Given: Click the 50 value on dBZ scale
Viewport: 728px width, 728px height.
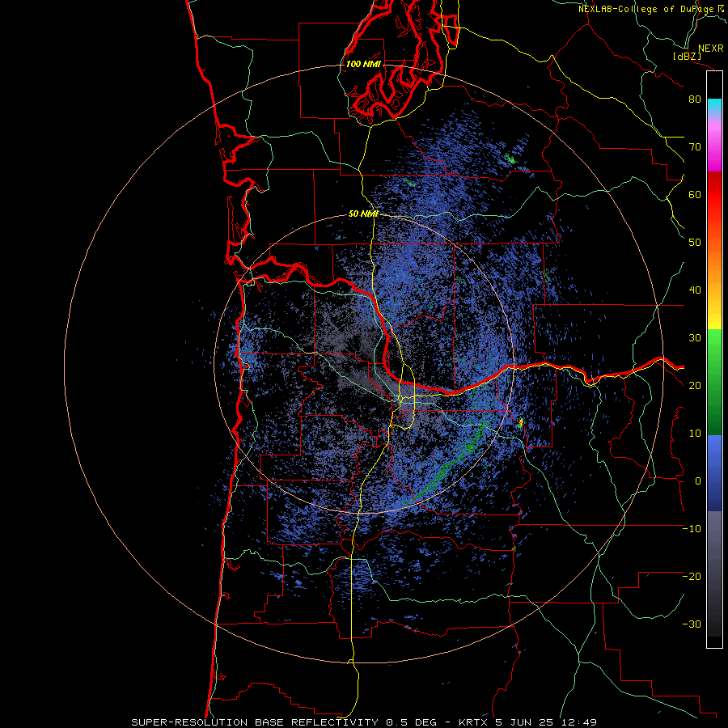Looking at the screenshot, I should [x=695, y=243].
